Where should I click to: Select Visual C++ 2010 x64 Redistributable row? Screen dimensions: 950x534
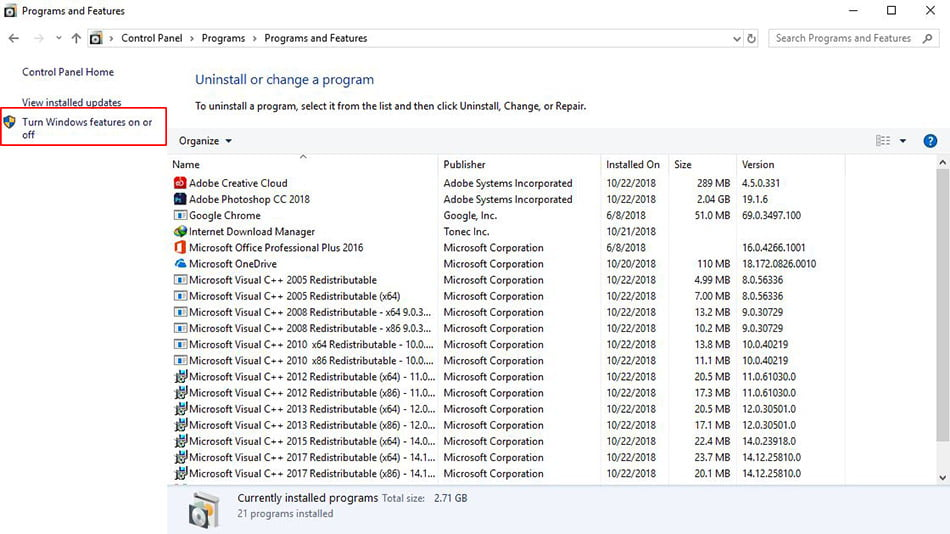point(506,344)
